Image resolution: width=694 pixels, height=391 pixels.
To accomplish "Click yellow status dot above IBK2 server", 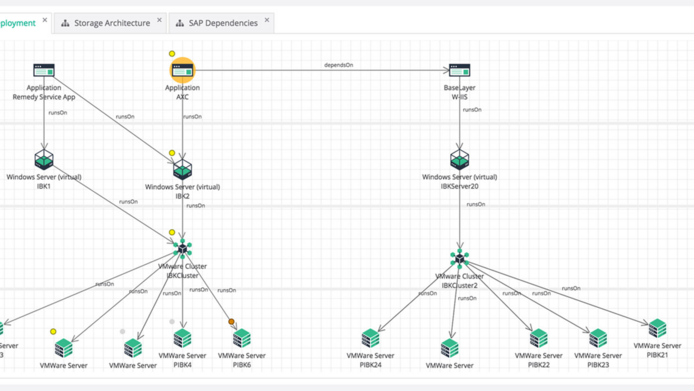I will (x=172, y=153).
